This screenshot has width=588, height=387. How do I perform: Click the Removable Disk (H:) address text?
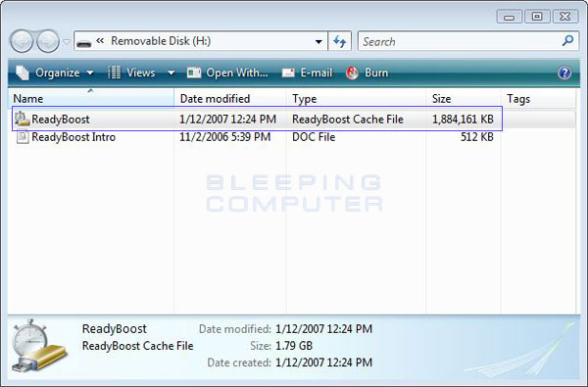pyautogui.click(x=161, y=41)
